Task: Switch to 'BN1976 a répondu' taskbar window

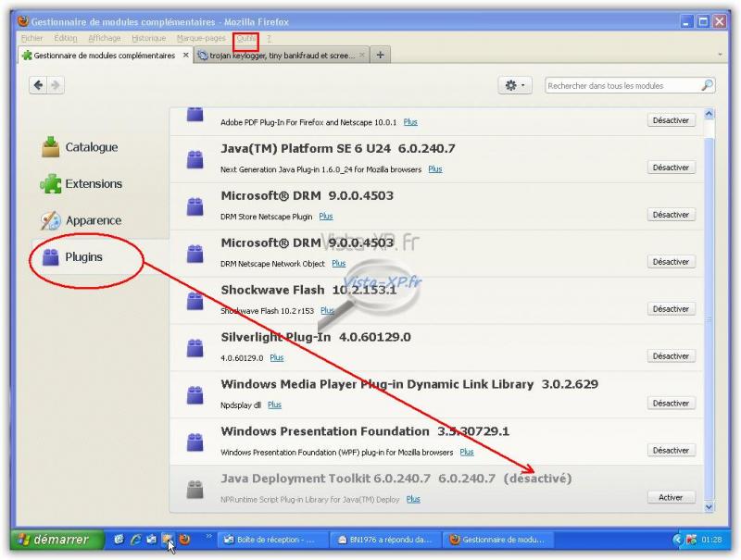Action: click(x=385, y=540)
